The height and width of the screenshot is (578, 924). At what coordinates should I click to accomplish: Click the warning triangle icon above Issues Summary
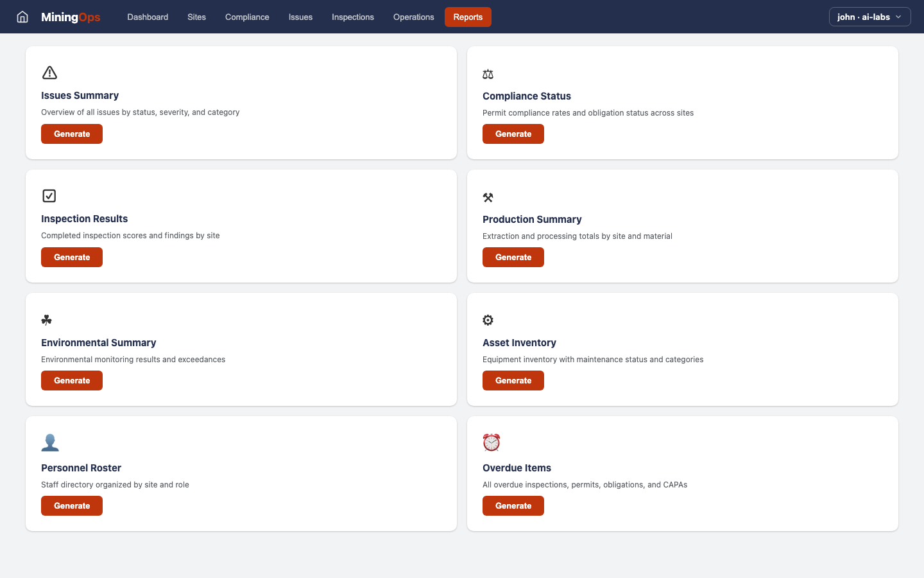click(49, 72)
